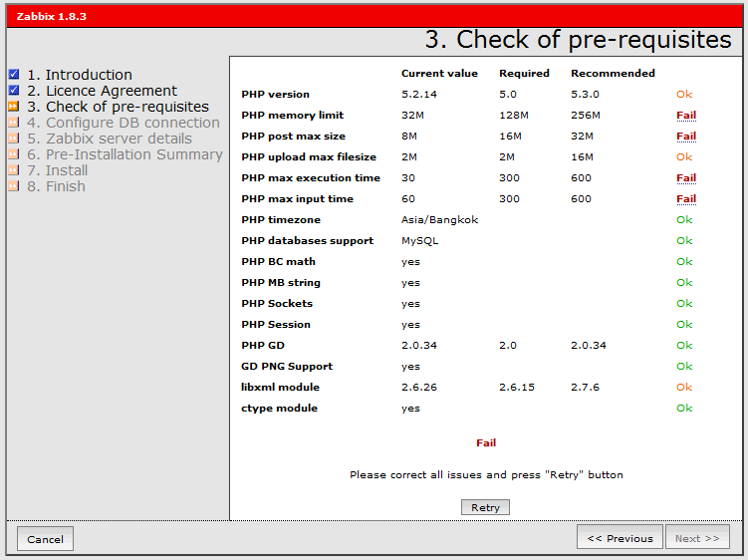Click the Ok status for PHP upload max filesize

[684, 157]
